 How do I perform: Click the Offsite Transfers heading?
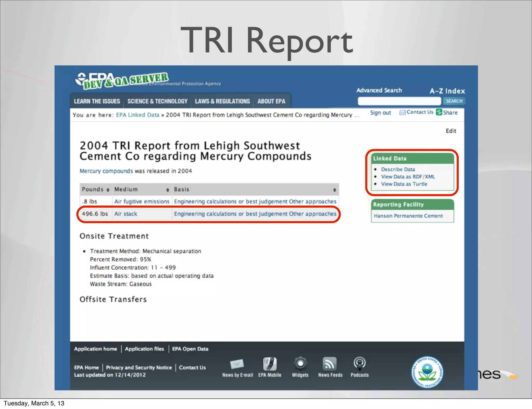(x=113, y=299)
